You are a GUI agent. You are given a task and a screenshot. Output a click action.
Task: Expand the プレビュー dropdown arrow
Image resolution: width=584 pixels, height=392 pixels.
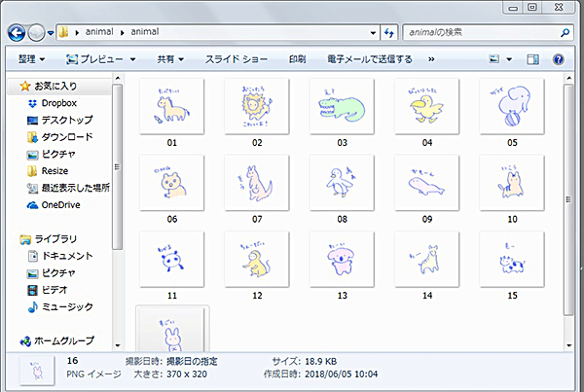(x=132, y=59)
